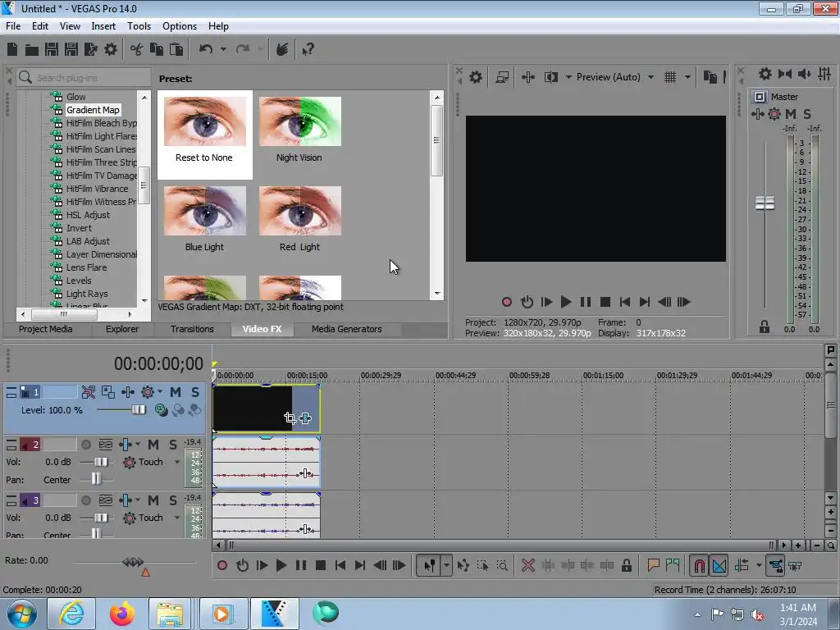Open the Insert menu
840x630 pixels.
pos(103,25)
